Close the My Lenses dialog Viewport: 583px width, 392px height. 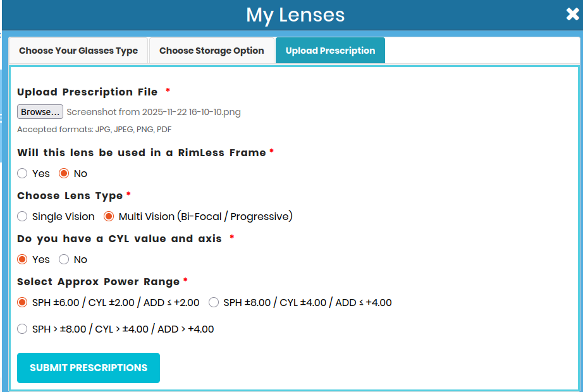(572, 14)
